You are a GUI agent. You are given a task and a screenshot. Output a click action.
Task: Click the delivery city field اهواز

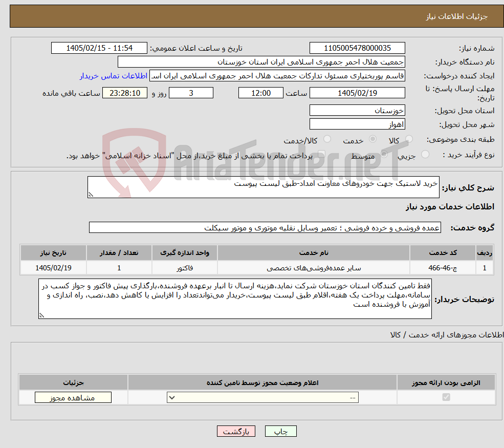click(x=357, y=124)
